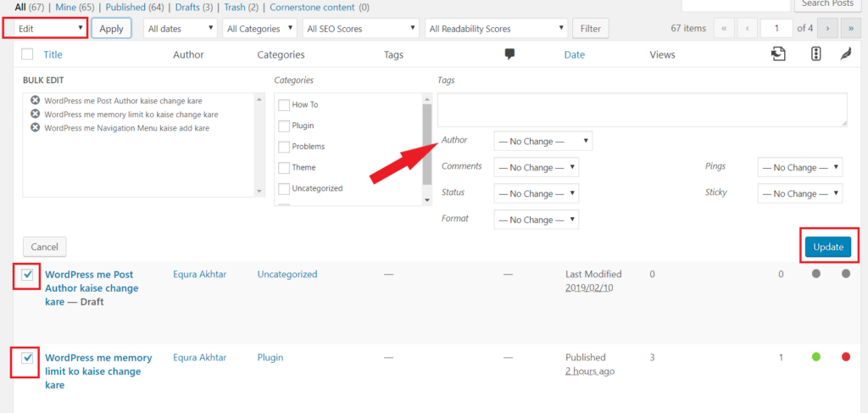Uncheck the 'WordPress me Post Author kaise change kare' post checkbox
The height and width of the screenshot is (413, 868).
coord(27,275)
